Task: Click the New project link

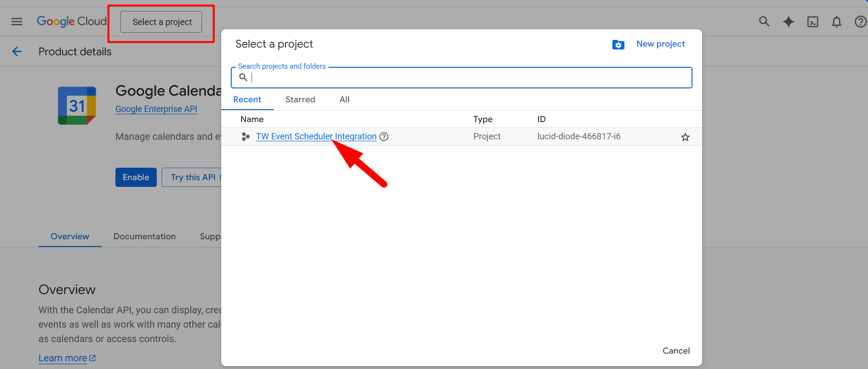Action: [661, 44]
